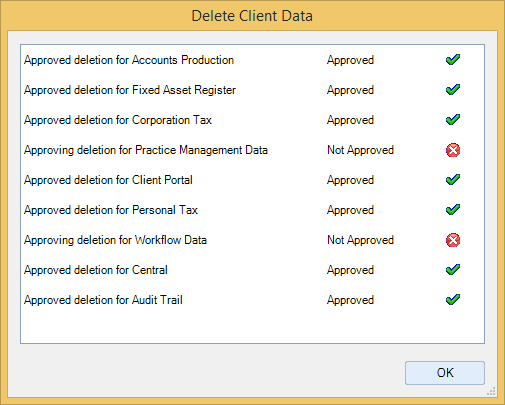Click 'Not Approved' status for Practice Management Data

(360, 150)
